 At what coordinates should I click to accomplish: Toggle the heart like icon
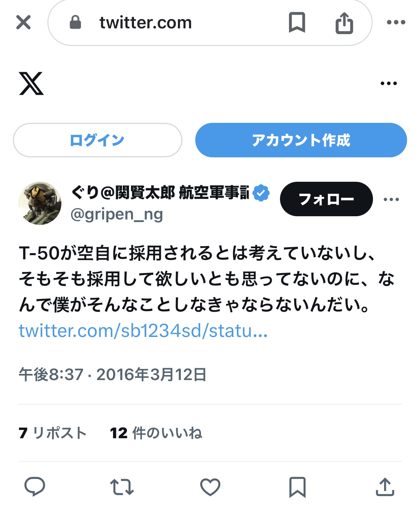210,487
